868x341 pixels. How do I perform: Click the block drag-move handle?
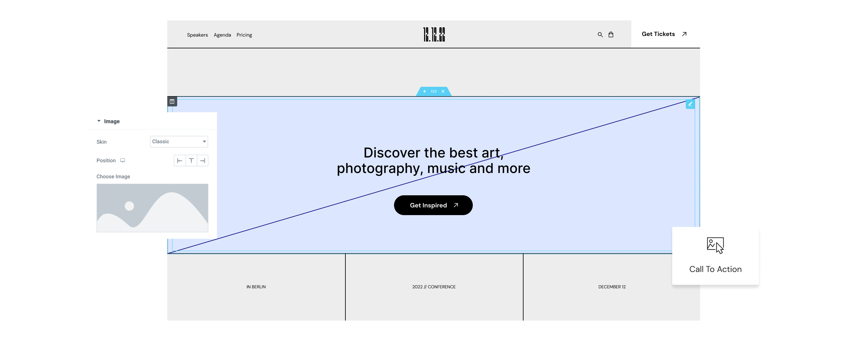(433, 91)
